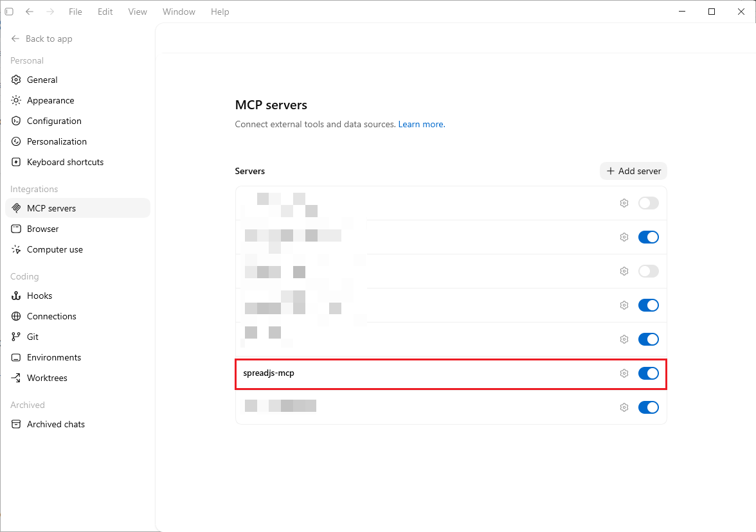Select MCP servers in the sidebar

click(78, 208)
